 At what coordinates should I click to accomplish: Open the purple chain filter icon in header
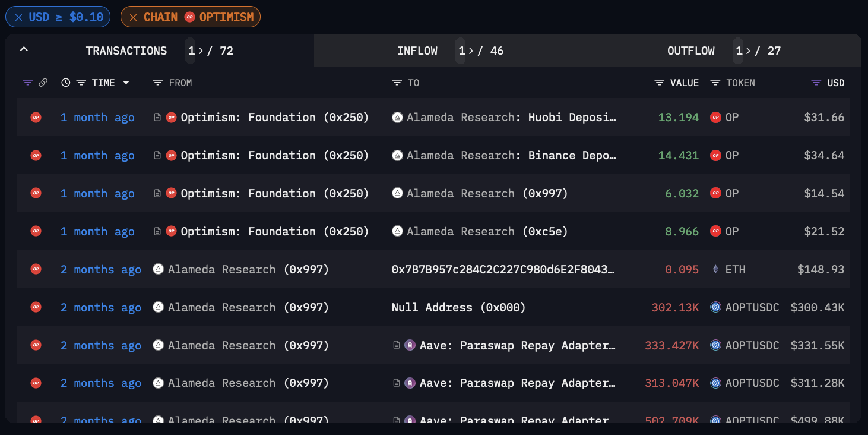click(27, 83)
